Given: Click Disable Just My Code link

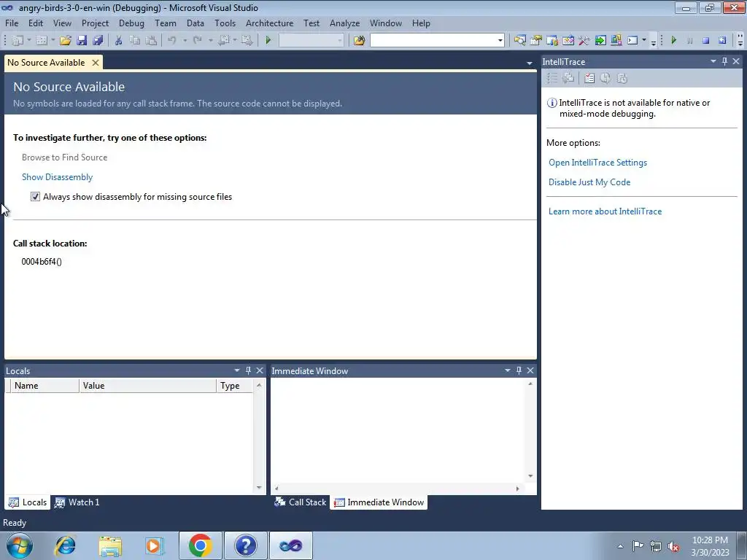Looking at the screenshot, I should [x=589, y=182].
